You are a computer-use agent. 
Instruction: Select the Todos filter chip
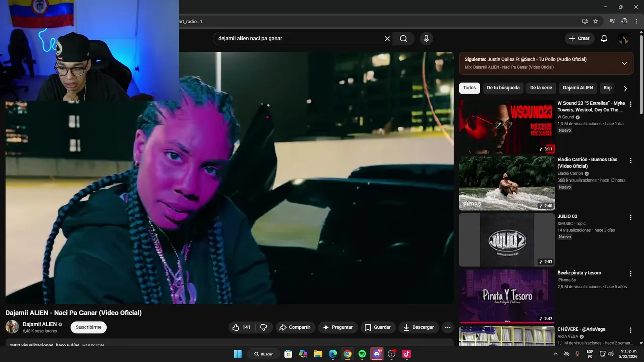[469, 88]
